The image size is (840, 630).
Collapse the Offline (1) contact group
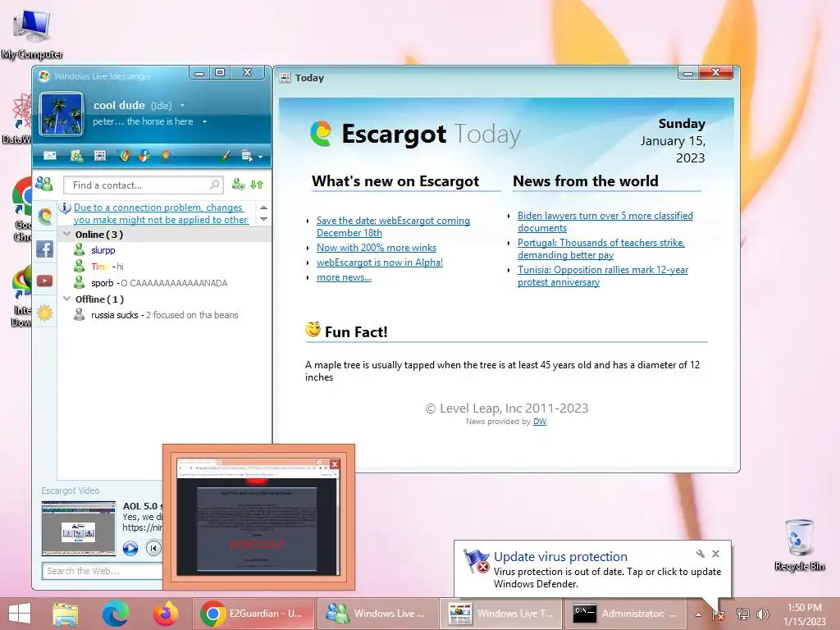[67, 299]
